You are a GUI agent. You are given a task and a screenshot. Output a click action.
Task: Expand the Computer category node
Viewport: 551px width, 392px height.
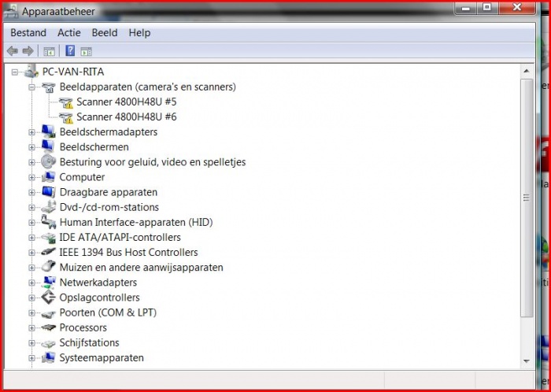click(31, 177)
